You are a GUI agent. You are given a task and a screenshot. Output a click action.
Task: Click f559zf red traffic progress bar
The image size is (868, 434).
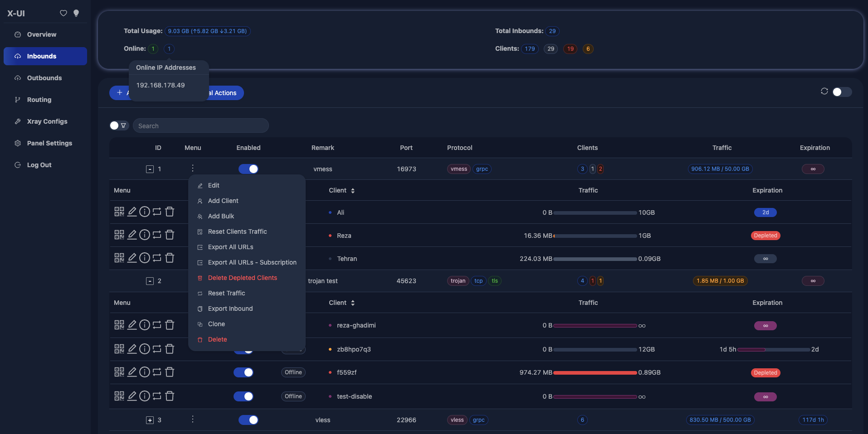595,373
